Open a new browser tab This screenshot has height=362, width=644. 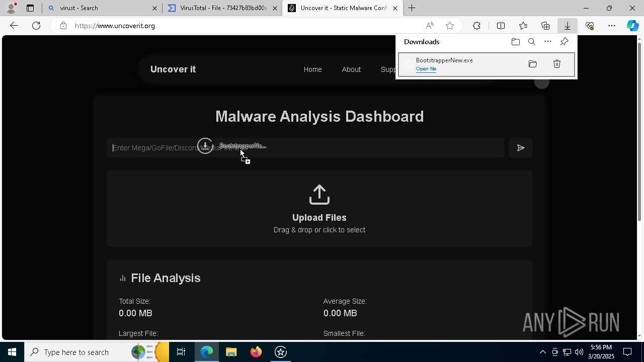pos(412,8)
